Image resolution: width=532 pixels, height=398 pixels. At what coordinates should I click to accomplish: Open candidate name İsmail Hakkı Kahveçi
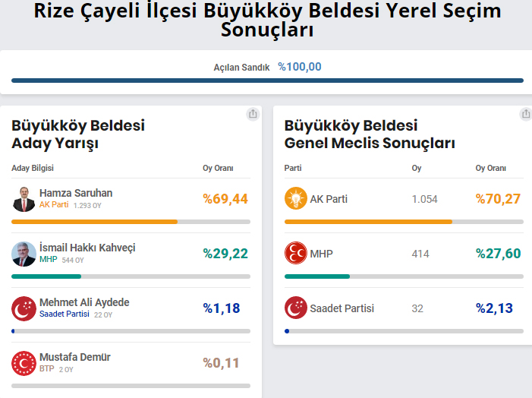[87, 248]
